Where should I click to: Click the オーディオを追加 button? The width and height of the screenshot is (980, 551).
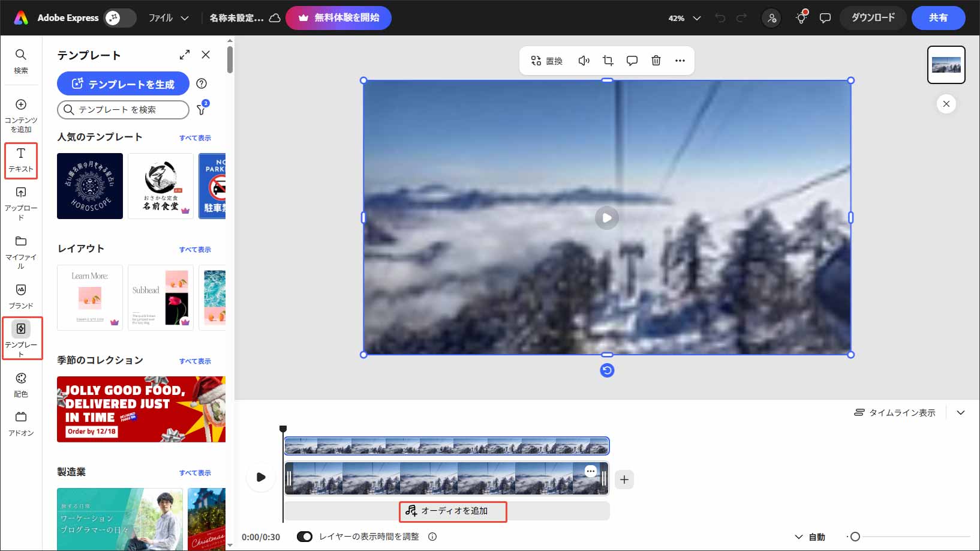[453, 511]
